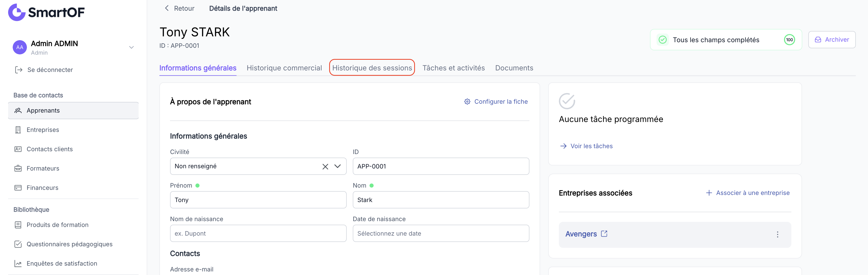Expand the Admin ADMIN account chevron

(x=131, y=47)
